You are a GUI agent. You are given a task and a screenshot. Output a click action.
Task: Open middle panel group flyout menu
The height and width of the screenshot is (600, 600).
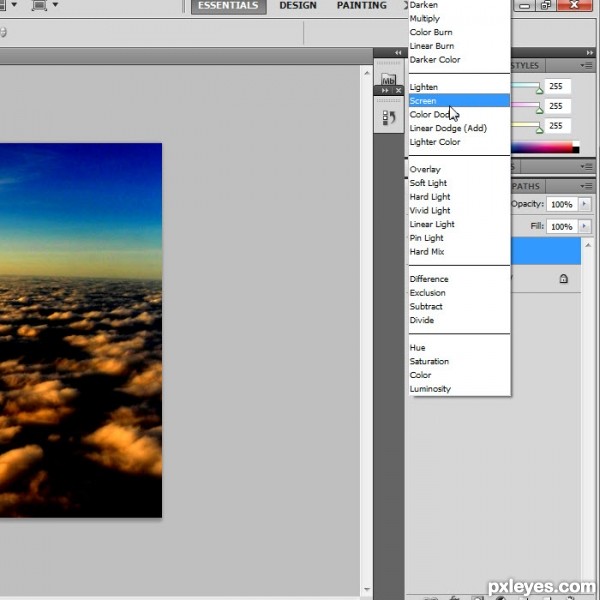[586, 166]
